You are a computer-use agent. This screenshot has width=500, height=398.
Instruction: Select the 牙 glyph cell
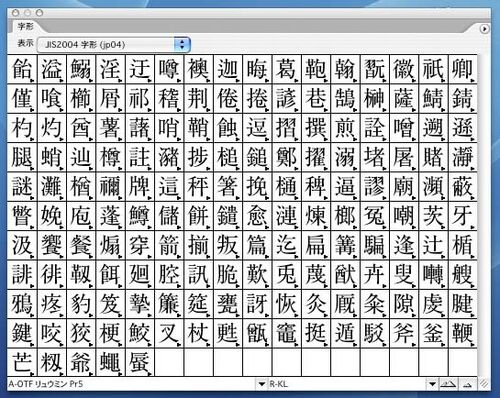[x=463, y=216]
